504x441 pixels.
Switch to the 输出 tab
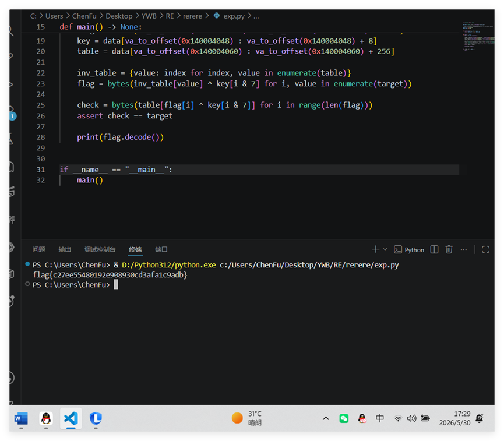tap(65, 249)
